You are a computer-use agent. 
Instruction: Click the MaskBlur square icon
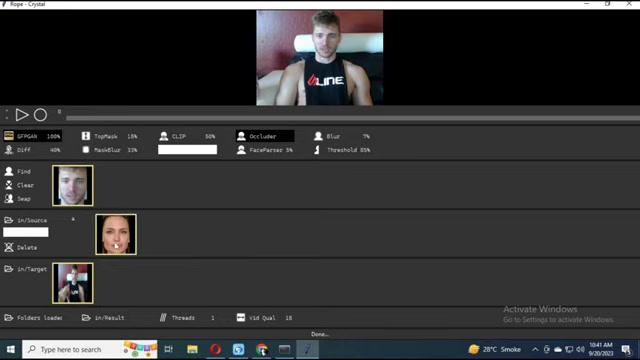tap(86, 150)
